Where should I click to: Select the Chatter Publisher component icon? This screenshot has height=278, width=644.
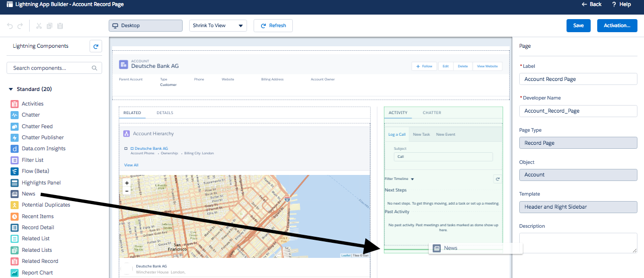15,137
